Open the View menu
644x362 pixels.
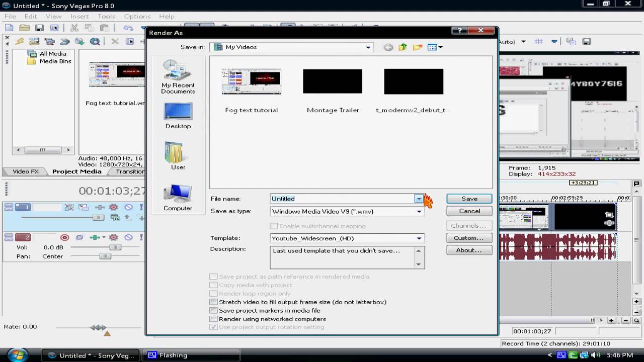pos(53,16)
